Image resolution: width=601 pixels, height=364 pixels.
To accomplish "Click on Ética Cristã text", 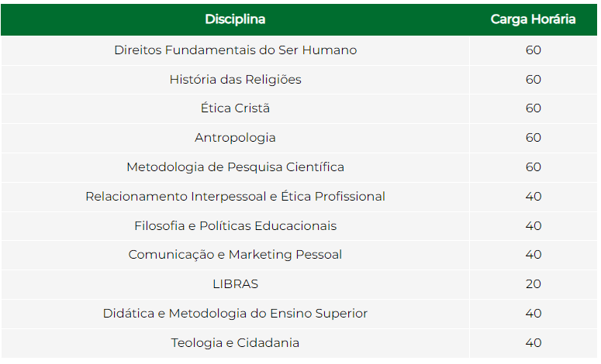I will 235,108.
